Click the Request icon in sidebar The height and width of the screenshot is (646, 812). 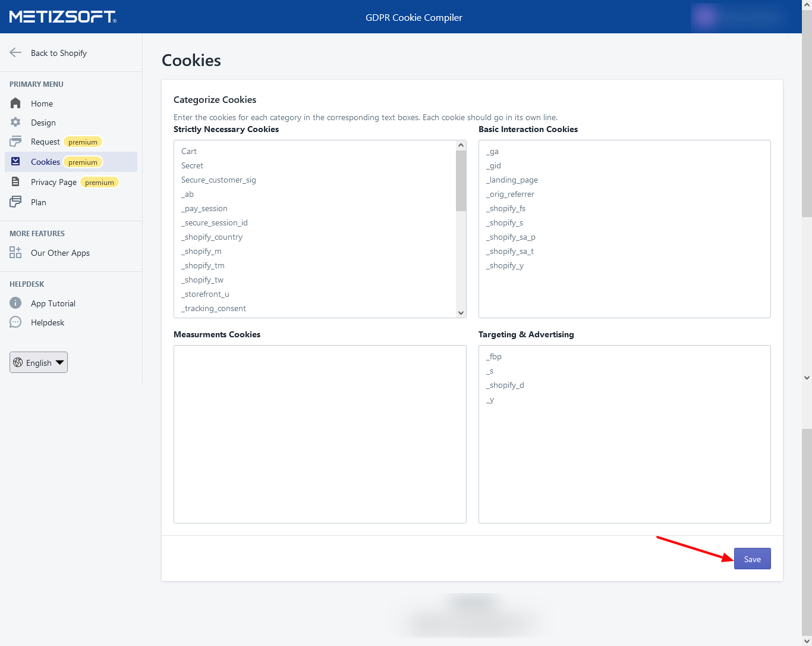click(x=15, y=142)
